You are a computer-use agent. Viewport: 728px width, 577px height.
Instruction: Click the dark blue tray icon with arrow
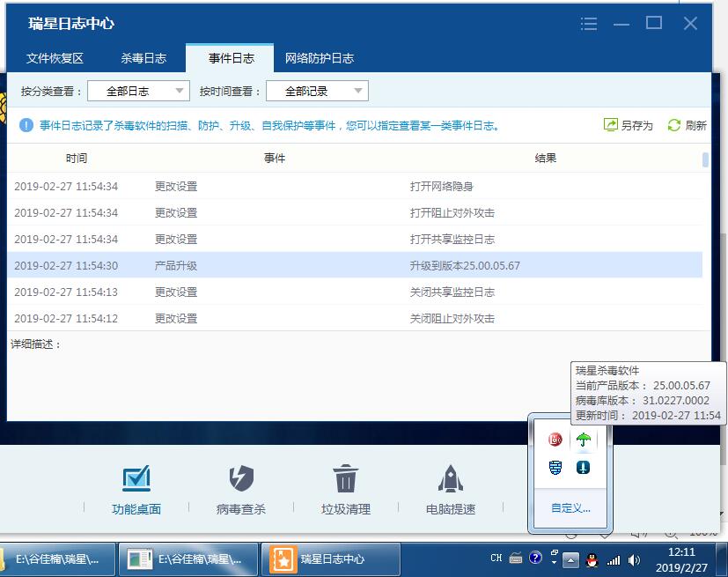(583, 467)
